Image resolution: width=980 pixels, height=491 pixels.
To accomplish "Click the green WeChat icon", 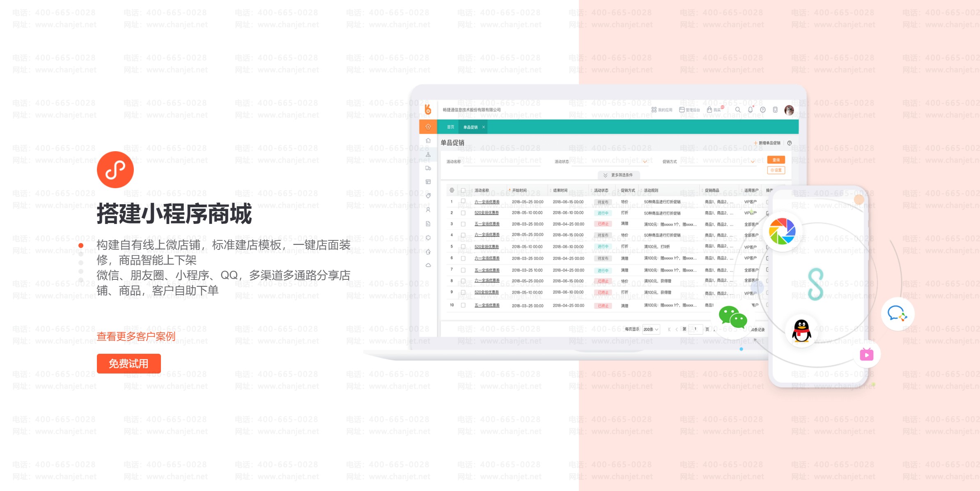I will click(x=733, y=317).
